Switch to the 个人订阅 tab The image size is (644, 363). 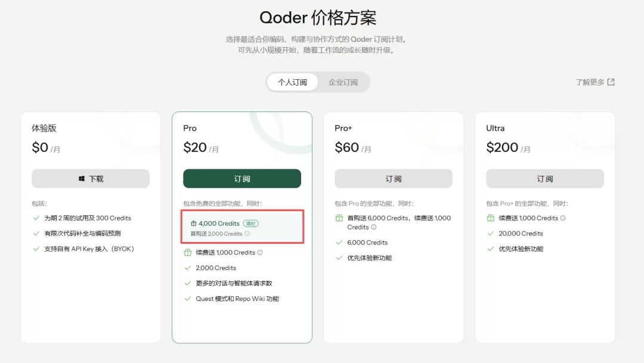point(292,82)
